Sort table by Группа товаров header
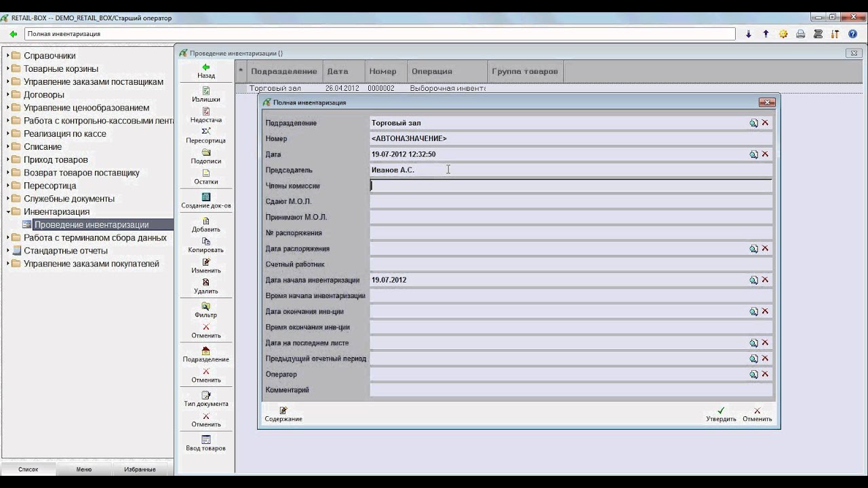This screenshot has width=868, height=488. 525,71
